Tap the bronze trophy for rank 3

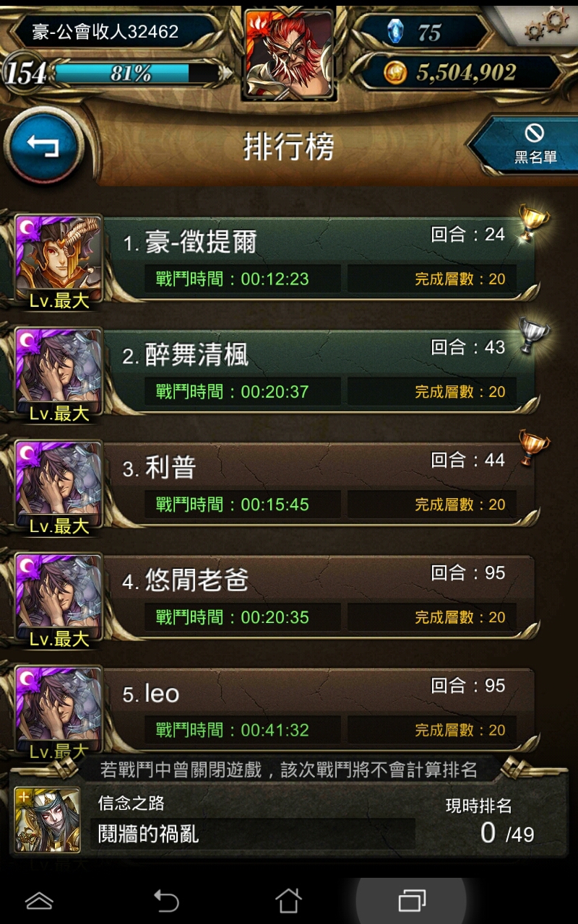tap(533, 448)
